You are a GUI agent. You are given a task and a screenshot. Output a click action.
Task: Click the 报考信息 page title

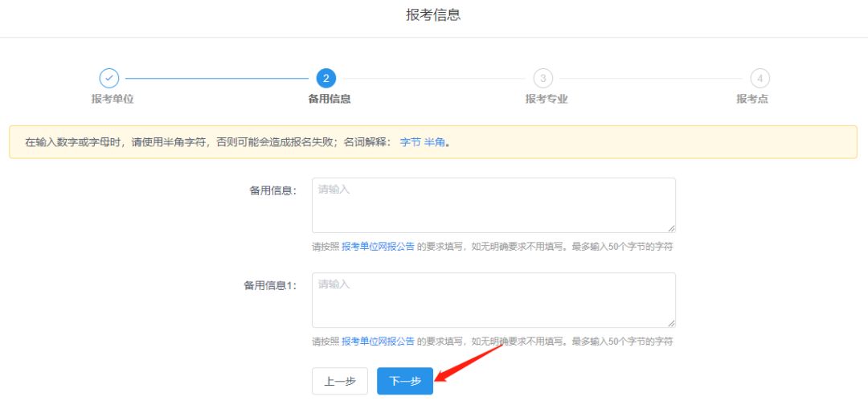pos(433,14)
